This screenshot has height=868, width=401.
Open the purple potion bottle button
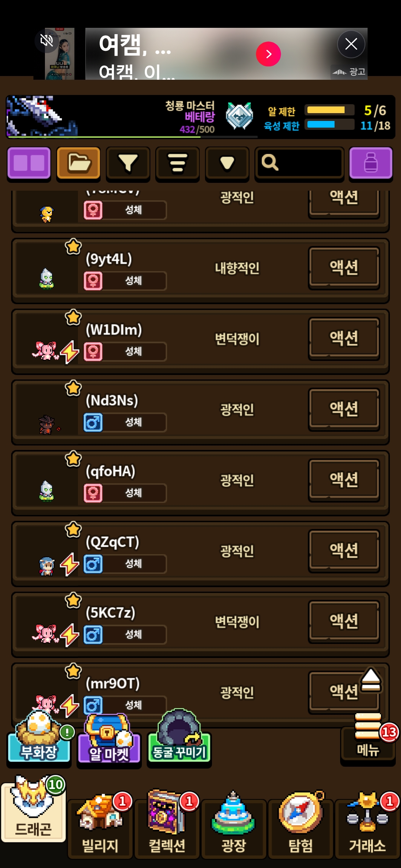[371, 163]
